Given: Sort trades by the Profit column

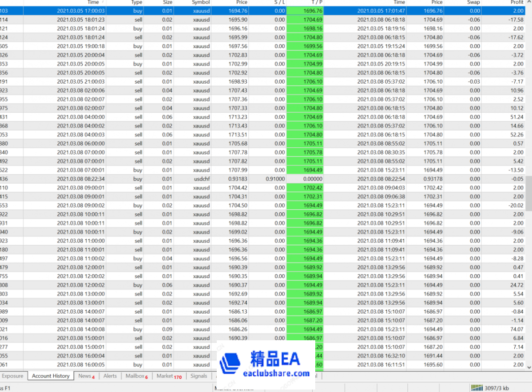Looking at the screenshot, I should click(517, 2).
